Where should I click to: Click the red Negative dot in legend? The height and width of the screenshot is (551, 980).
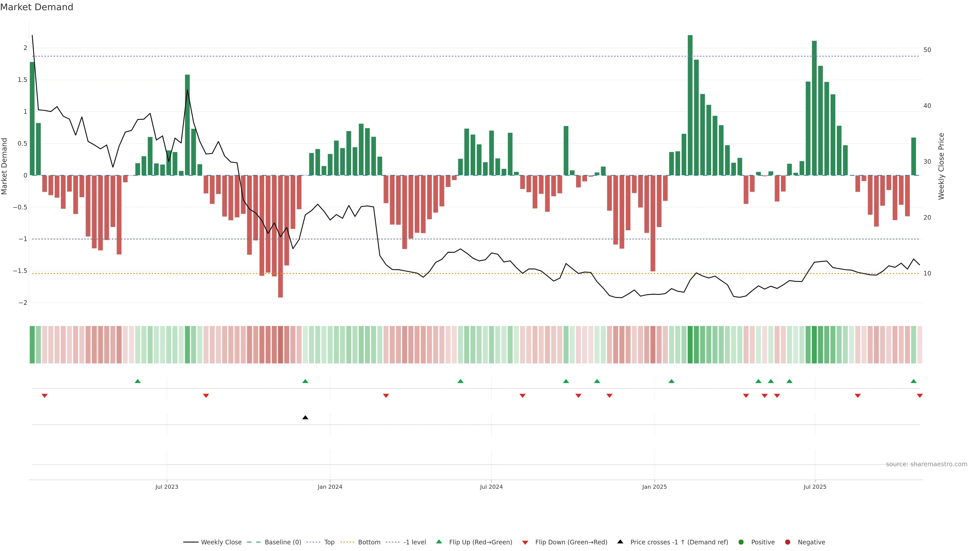[788, 542]
